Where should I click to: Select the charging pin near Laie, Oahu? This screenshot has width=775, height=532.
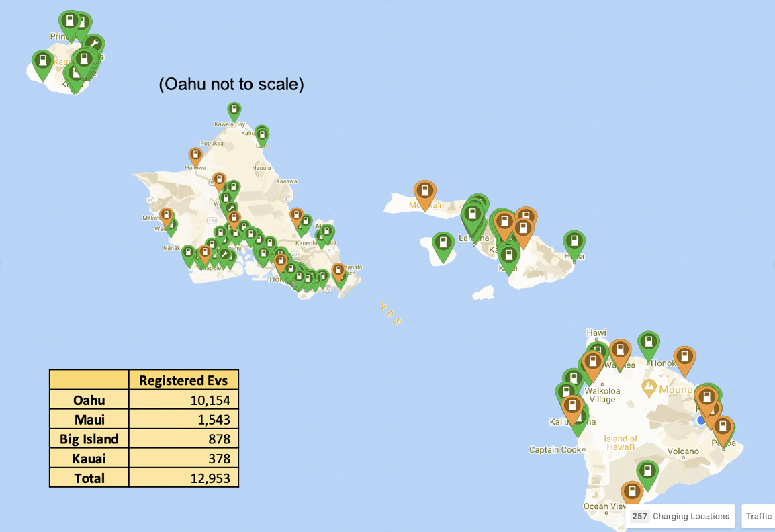pos(261,133)
